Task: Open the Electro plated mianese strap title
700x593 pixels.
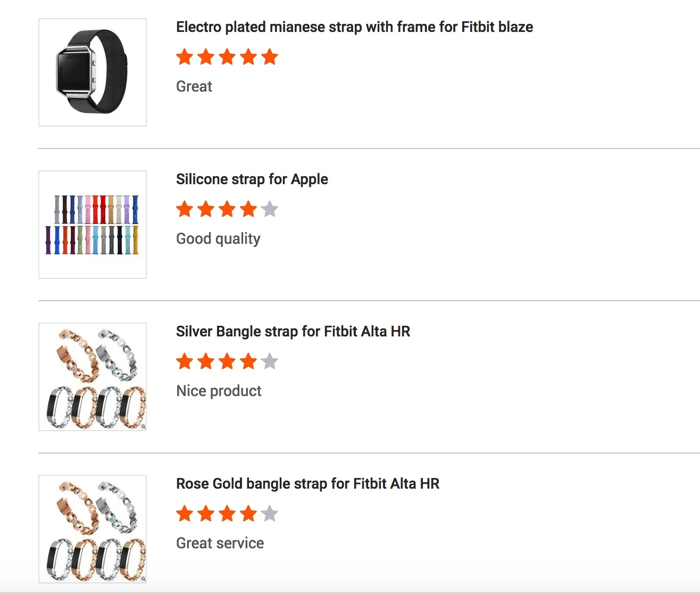Action: point(354,27)
